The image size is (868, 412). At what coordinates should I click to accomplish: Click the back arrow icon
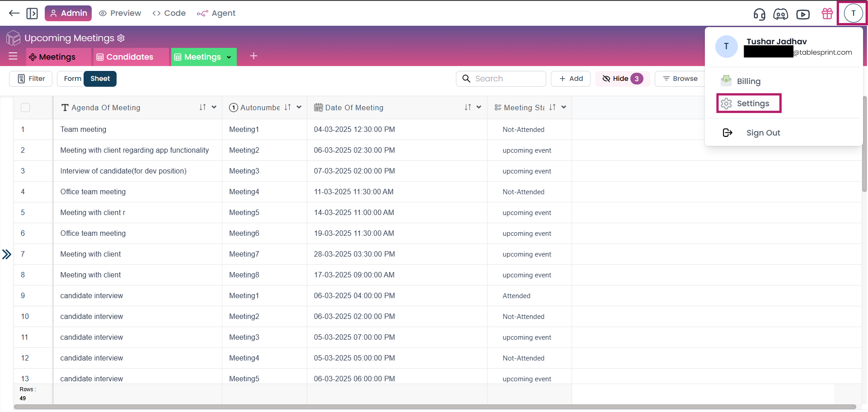(x=14, y=13)
